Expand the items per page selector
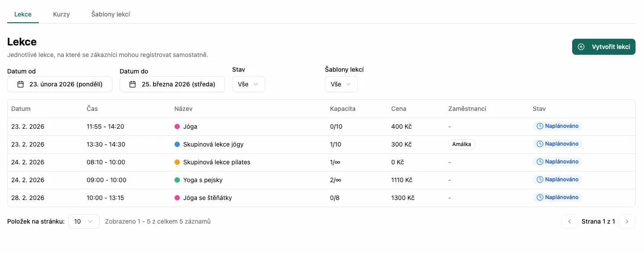Viewport: 644px width, 253px height. 84,221
